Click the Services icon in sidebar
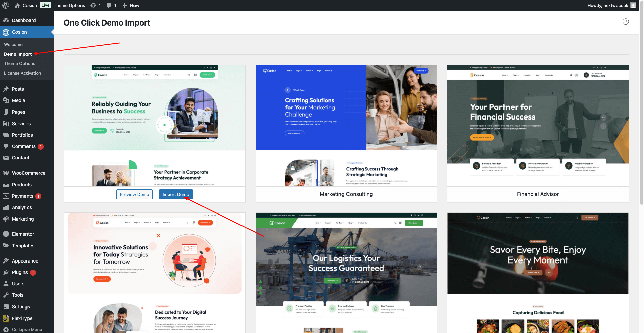This screenshot has height=333, width=644. tap(6, 124)
